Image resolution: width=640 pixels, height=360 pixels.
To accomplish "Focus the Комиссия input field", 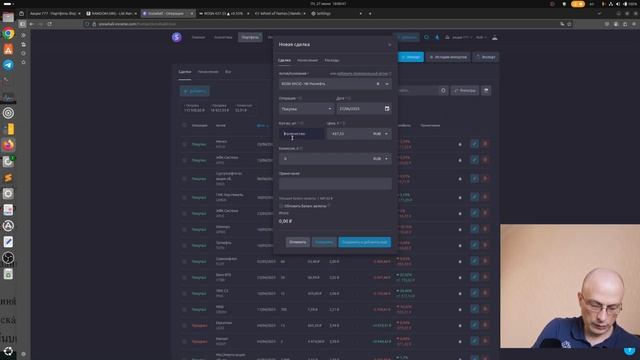I will tap(325, 158).
